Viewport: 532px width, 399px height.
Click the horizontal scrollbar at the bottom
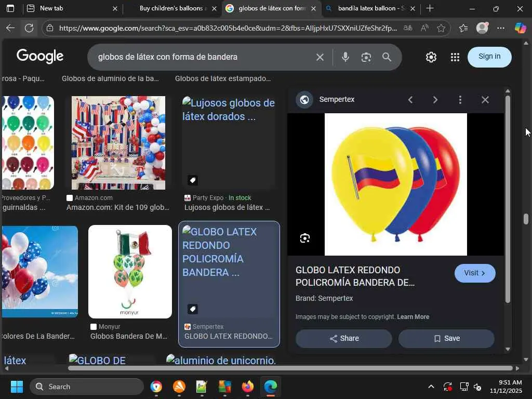290,368
